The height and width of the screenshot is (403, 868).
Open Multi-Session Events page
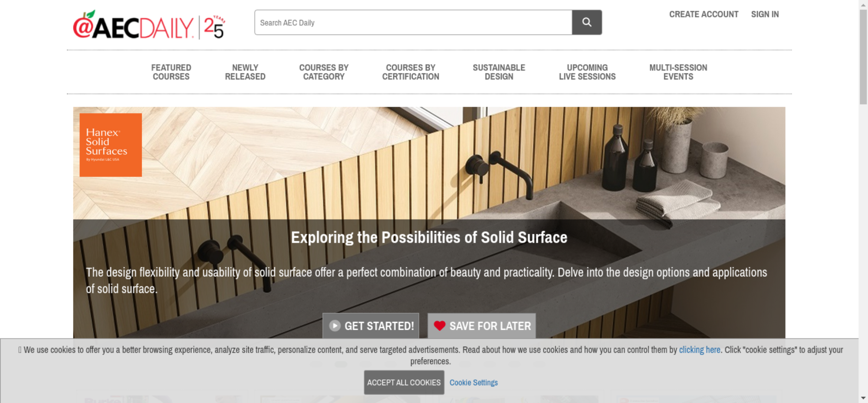pyautogui.click(x=678, y=72)
